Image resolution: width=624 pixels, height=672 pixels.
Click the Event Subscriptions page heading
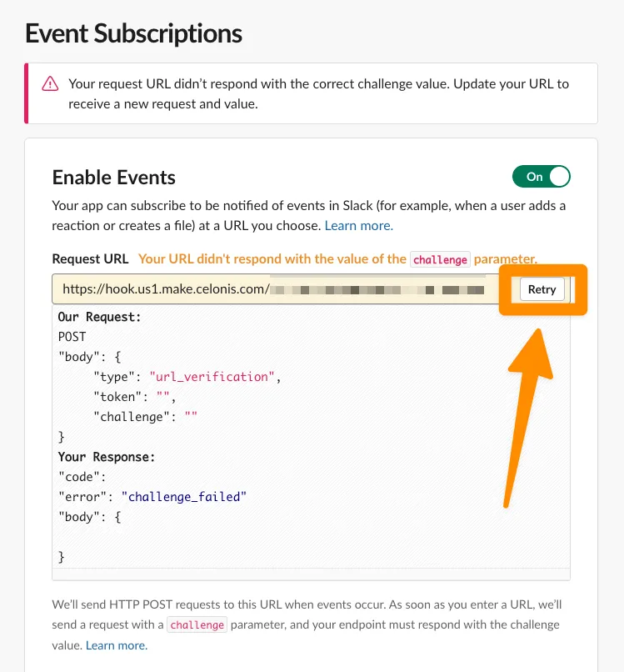[x=134, y=34]
